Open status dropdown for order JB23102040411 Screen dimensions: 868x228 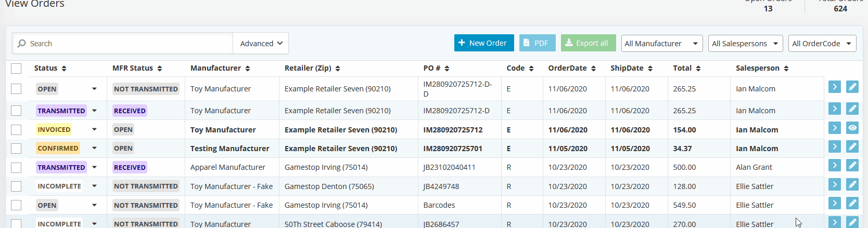(94, 167)
